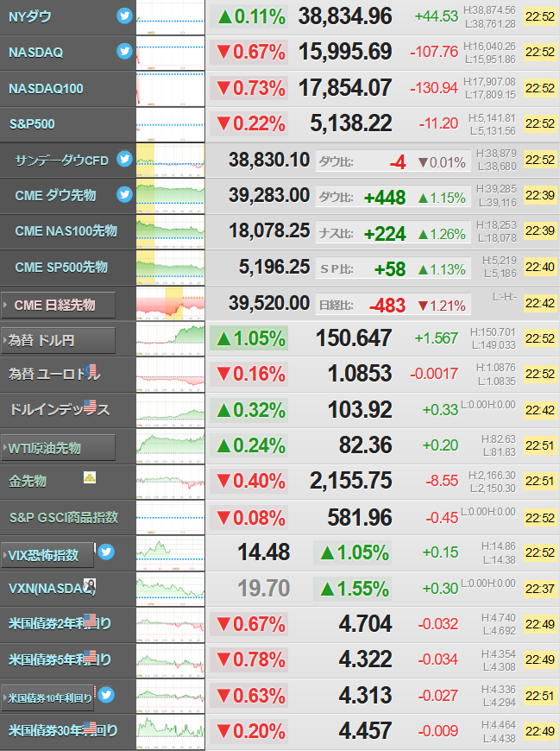This screenshot has width=560, height=751.
Task: Click Twitter icon next to CME ダウ先物
Action: tap(124, 194)
